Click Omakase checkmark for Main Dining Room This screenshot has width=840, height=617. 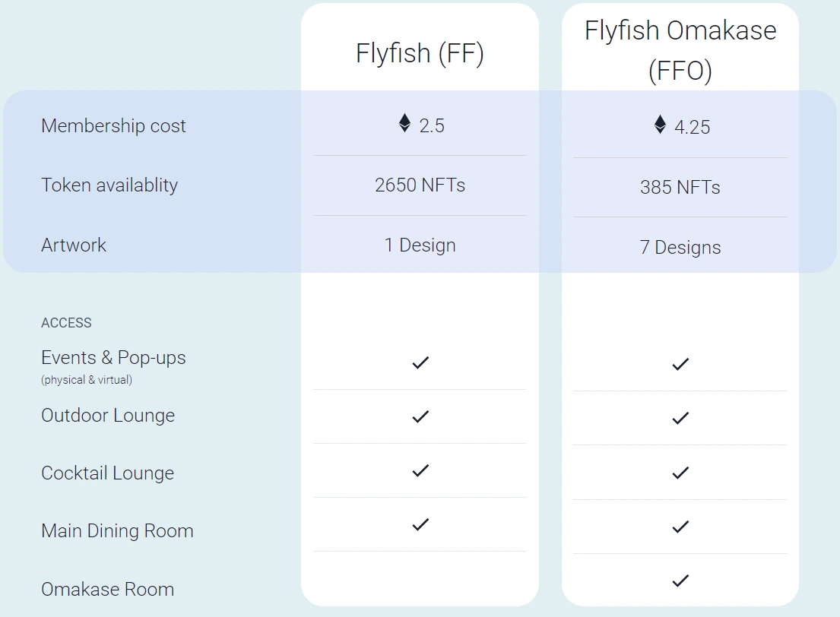click(680, 527)
